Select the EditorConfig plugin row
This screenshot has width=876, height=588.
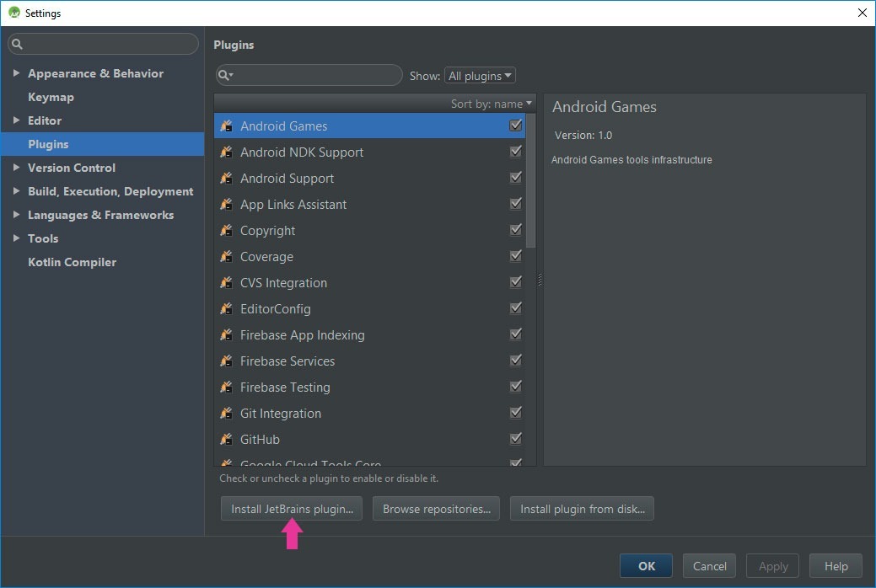point(370,309)
